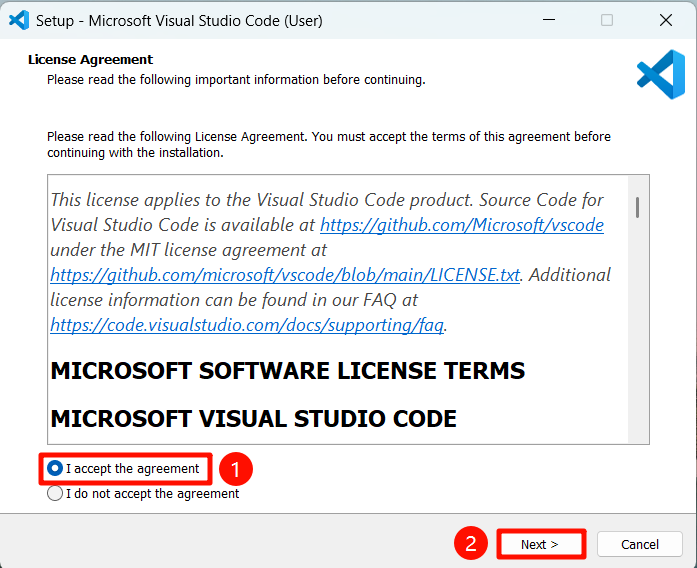
Task: Click the "MICROSOFT SOFTWARE LICENSE TERMS" heading
Action: tap(288, 371)
